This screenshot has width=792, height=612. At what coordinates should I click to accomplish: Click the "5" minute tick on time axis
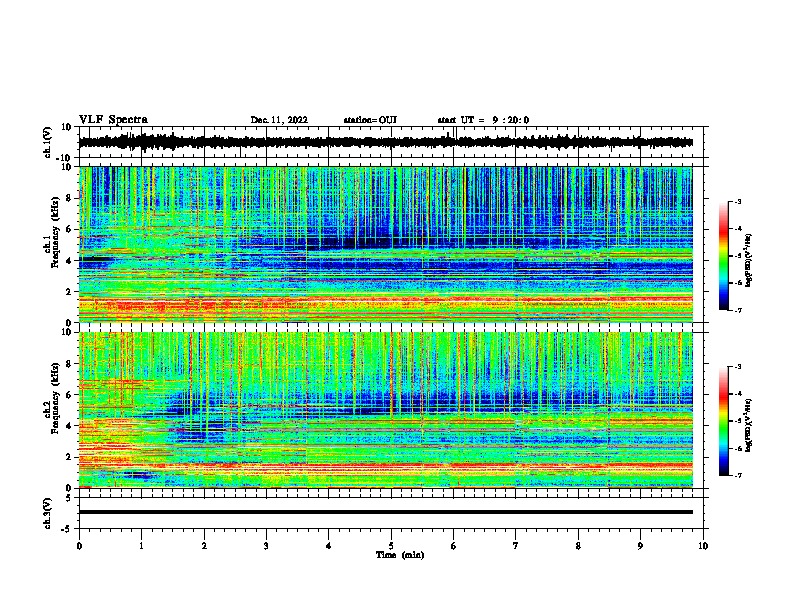(x=391, y=546)
